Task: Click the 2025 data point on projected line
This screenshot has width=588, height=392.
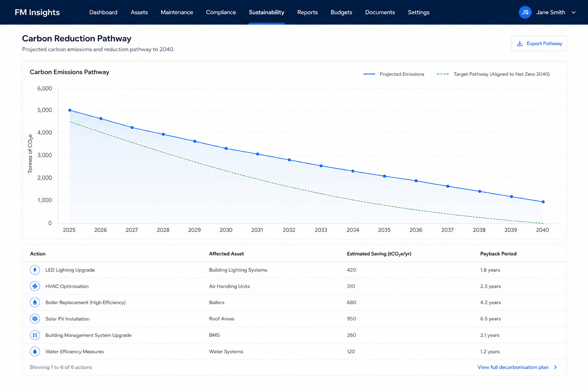Action: (70, 110)
